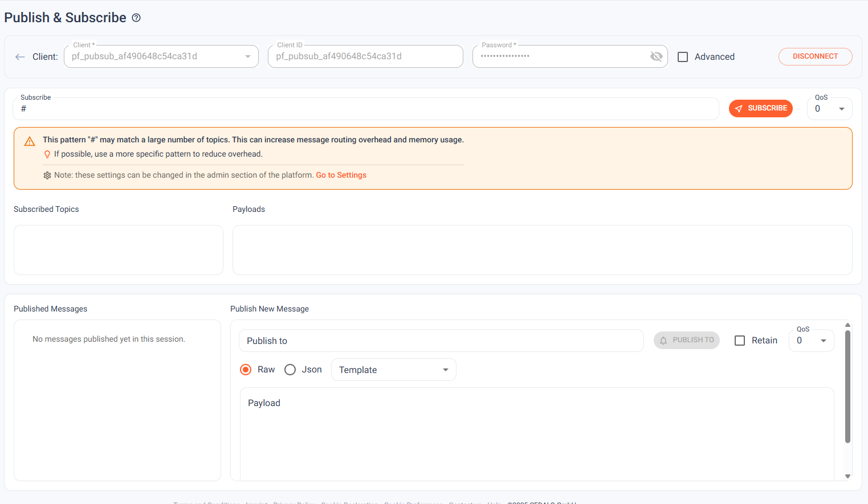Enable the Retain checkbox
Screen dimensions: 868x504
coord(740,341)
